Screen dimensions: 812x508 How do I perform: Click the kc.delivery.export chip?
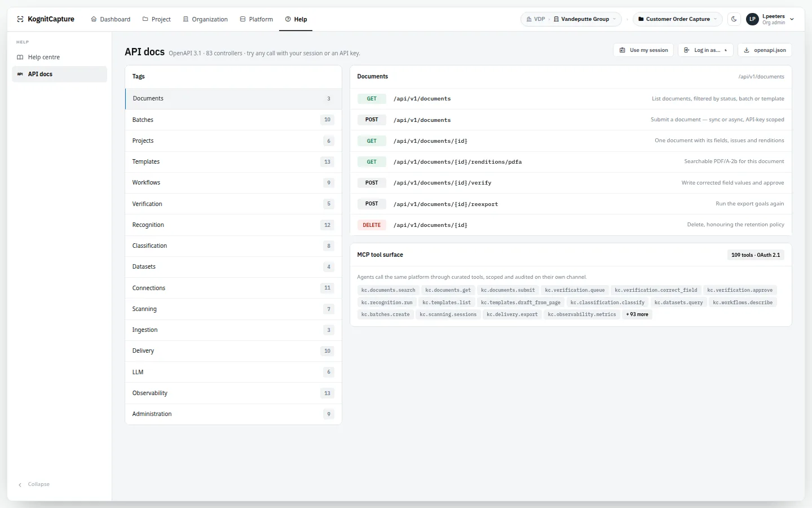point(512,314)
